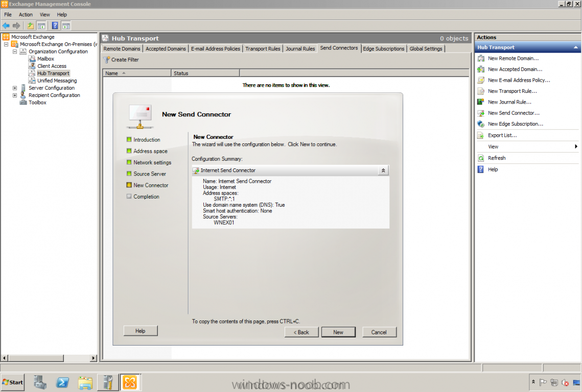Sort by the Name column header

136,73
